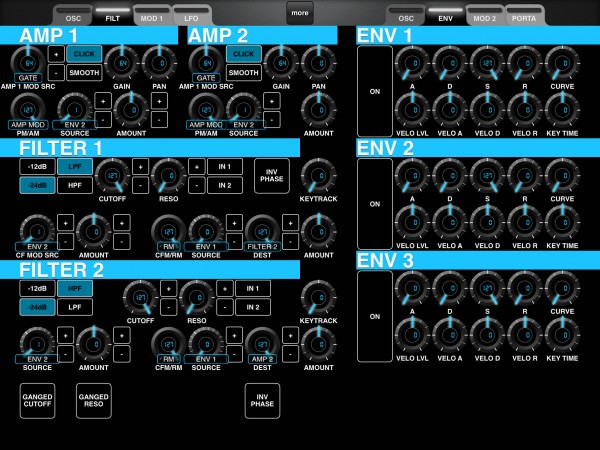Click the more button at top

pos(300,13)
